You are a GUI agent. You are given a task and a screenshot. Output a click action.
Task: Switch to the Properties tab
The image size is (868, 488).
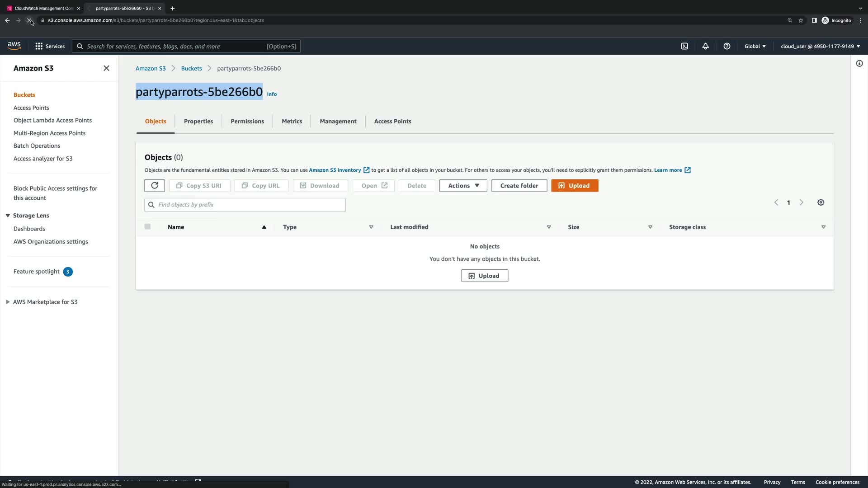198,121
